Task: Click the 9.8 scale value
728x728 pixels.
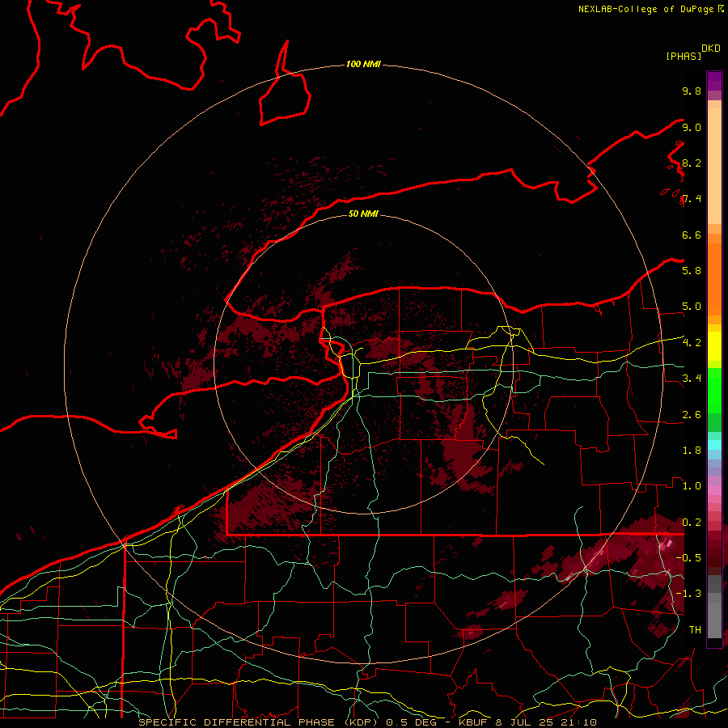Action: 692,91
